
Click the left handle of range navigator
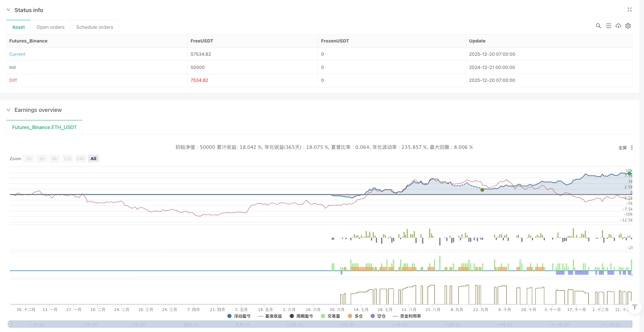[10, 324]
